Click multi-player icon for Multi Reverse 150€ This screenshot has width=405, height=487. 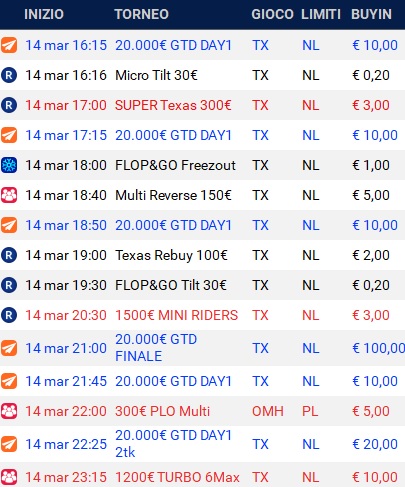(x=9, y=195)
